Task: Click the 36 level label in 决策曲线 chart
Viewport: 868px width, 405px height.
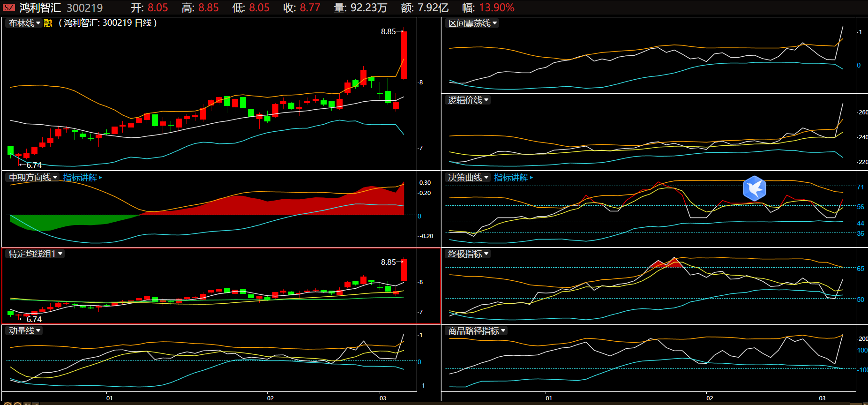Action: (x=861, y=233)
